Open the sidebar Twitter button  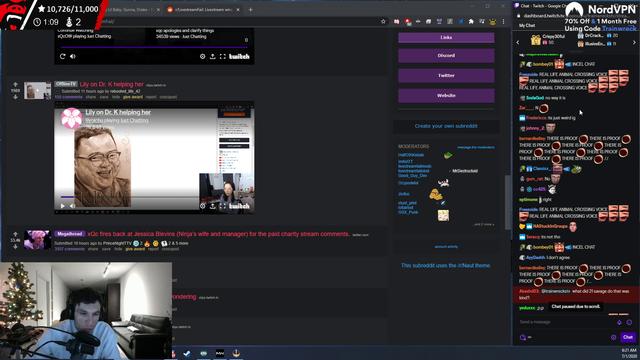coord(446,76)
